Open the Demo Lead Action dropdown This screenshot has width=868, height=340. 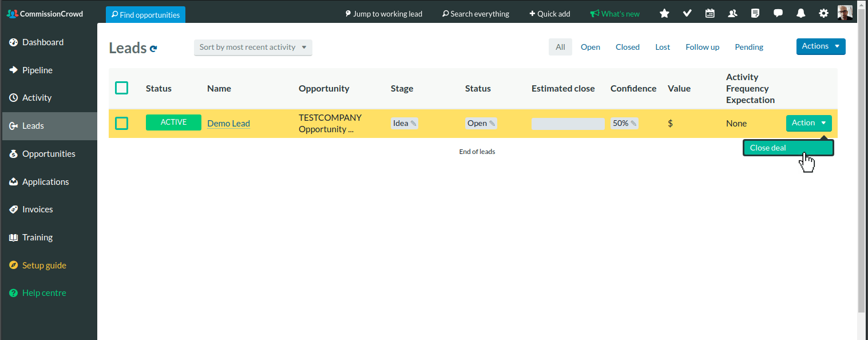click(808, 123)
